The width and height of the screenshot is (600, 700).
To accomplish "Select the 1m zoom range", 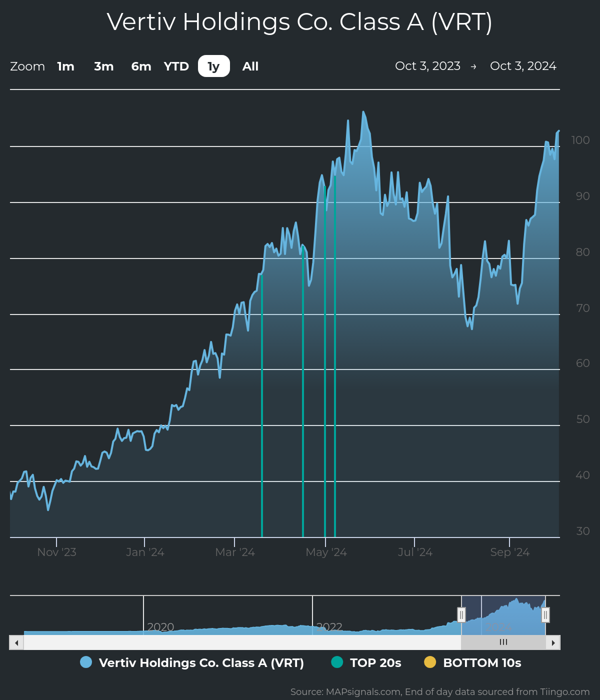I will [65, 66].
